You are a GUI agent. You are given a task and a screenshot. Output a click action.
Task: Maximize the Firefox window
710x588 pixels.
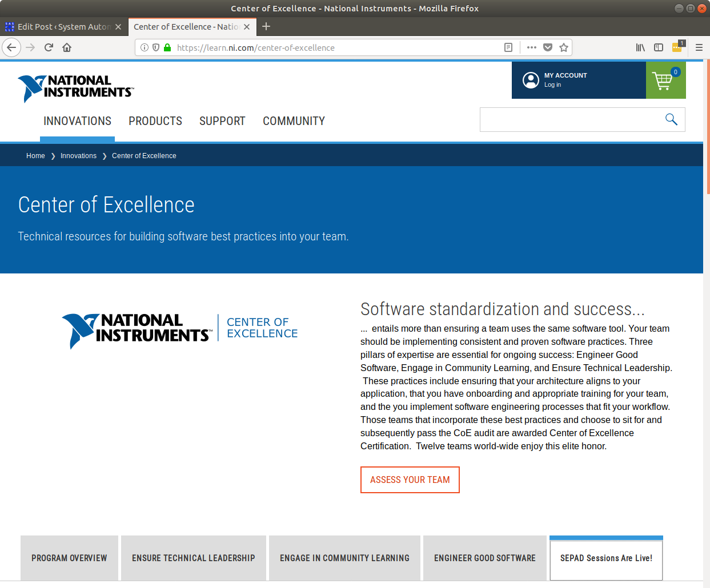click(x=691, y=8)
